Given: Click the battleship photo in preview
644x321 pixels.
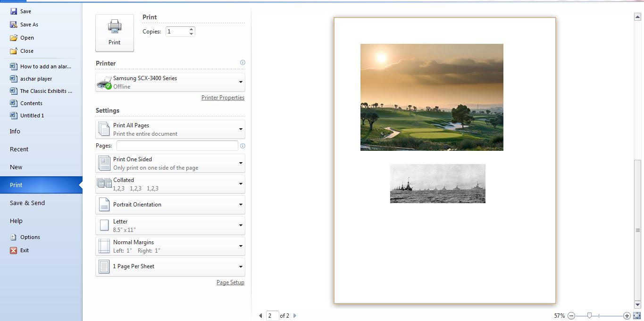Looking at the screenshot, I should pyautogui.click(x=438, y=183).
